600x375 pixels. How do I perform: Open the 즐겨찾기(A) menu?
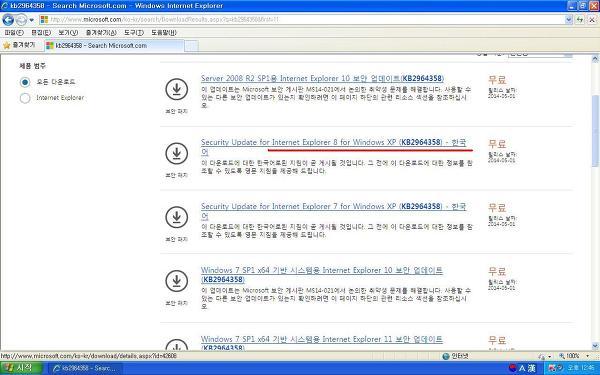(101, 33)
